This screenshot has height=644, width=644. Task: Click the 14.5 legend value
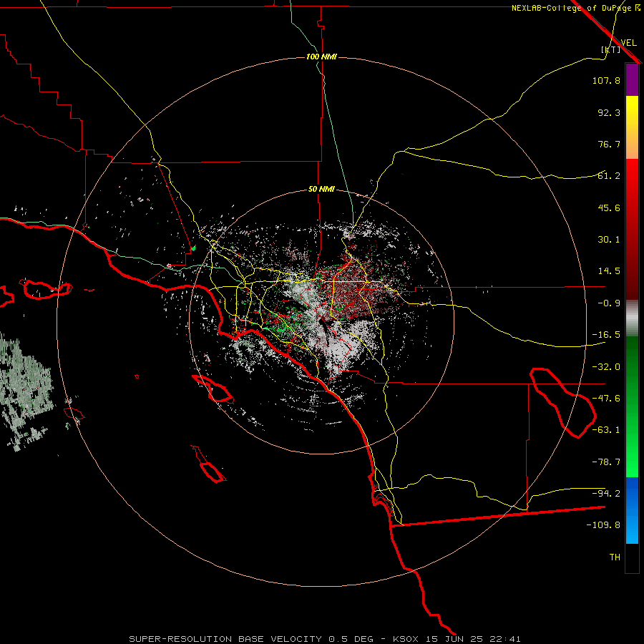click(x=609, y=271)
